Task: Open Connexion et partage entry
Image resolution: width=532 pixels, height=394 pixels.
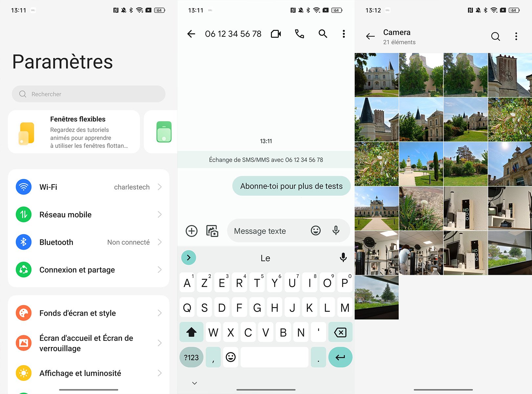Action: 89,270
